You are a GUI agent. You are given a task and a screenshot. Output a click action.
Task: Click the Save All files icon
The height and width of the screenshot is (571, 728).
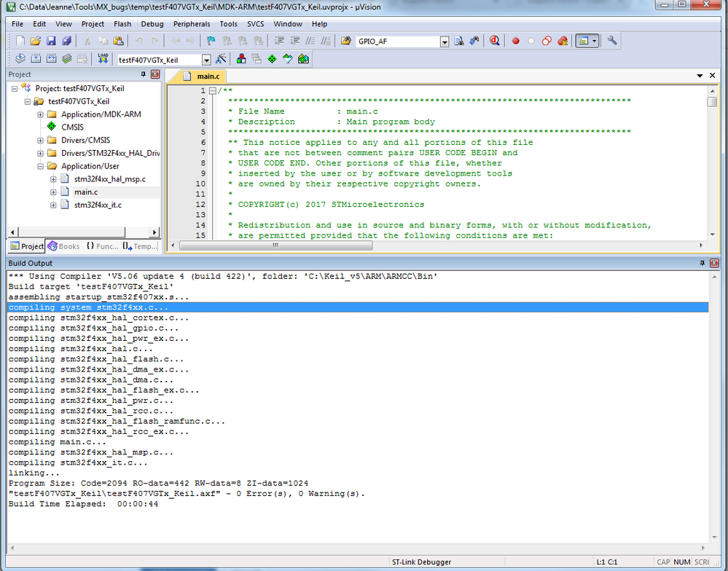pyautogui.click(x=67, y=41)
